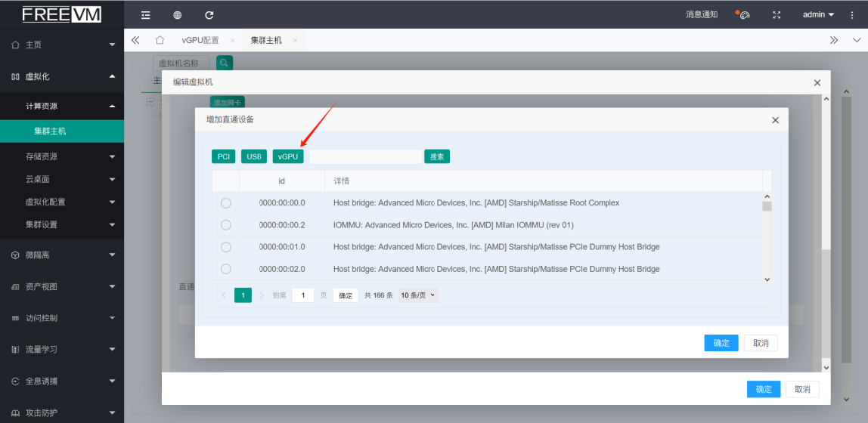
Task: Click the 搜索 search button
Action: pyautogui.click(x=437, y=156)
